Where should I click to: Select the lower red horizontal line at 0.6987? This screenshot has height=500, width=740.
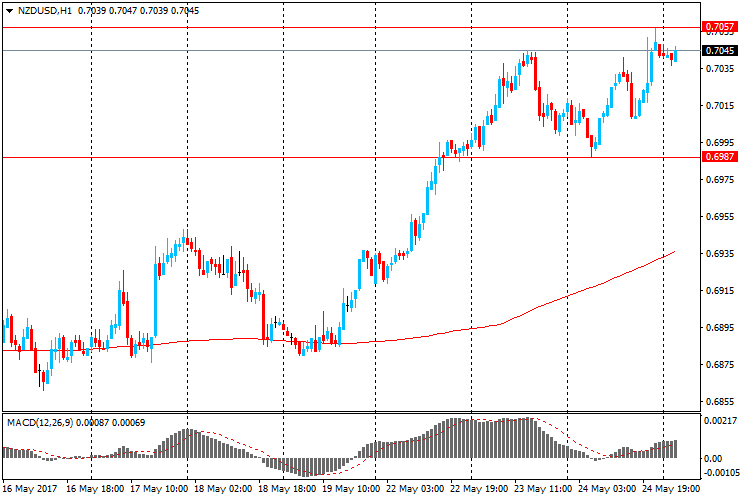tap(352, 157)
